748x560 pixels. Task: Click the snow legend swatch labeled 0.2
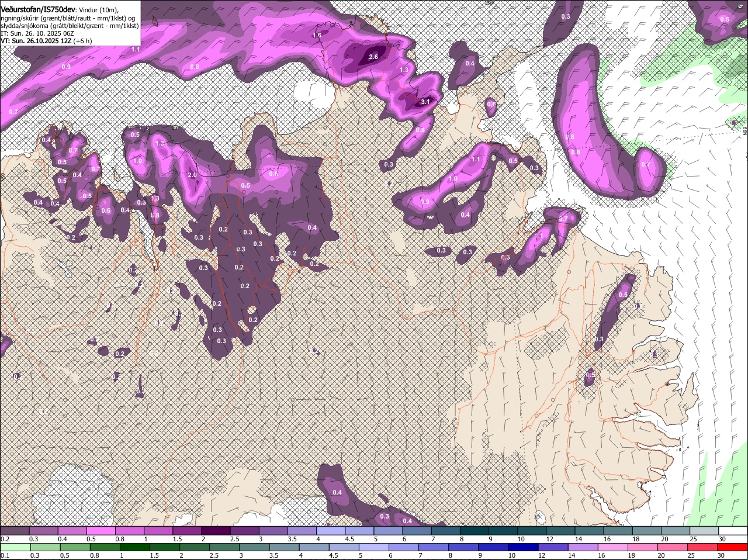[x=15, y=530]
